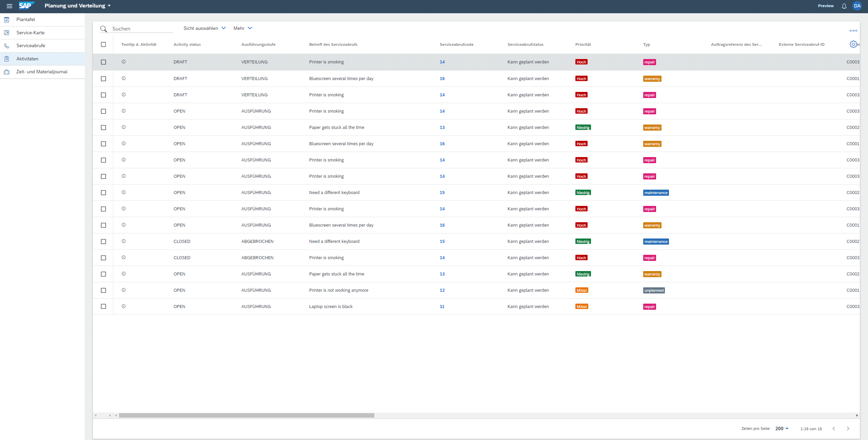Click 'Laptop screen is black' cell

click(331, 307)
